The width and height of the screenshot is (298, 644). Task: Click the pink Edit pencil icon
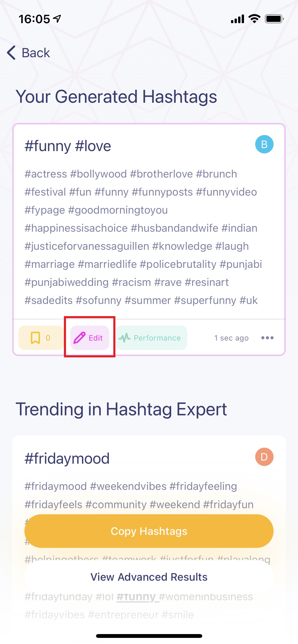click(x=79, y=338)
